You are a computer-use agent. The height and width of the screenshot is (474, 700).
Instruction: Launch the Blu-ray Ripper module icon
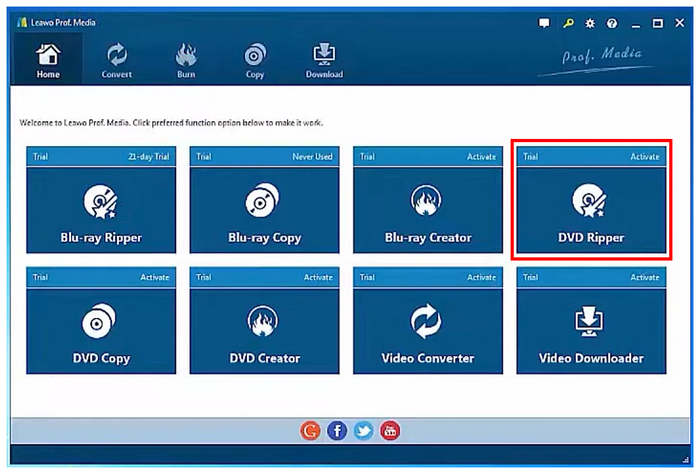[x=100, y=202]
